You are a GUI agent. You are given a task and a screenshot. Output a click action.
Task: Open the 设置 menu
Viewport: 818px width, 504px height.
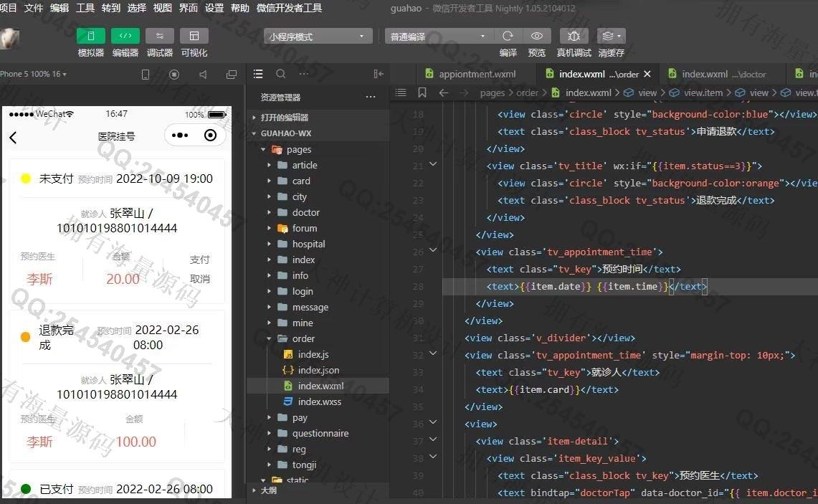coord(214,8)
